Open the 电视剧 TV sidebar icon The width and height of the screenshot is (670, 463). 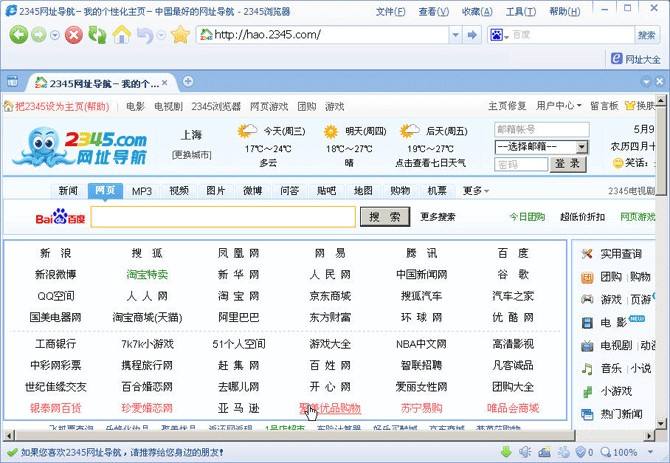[x=587, y=345]
